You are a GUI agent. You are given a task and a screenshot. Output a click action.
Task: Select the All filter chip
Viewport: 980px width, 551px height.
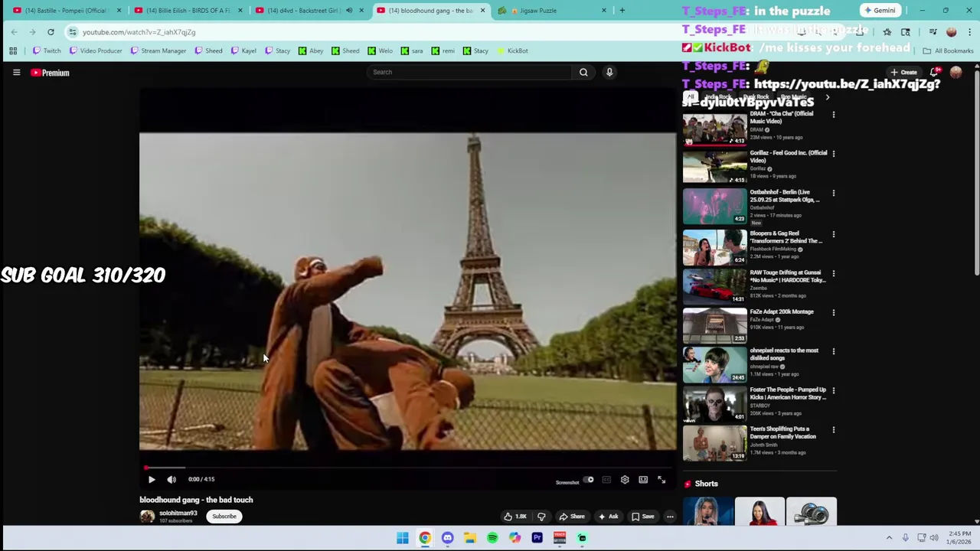tap(690, 98)
